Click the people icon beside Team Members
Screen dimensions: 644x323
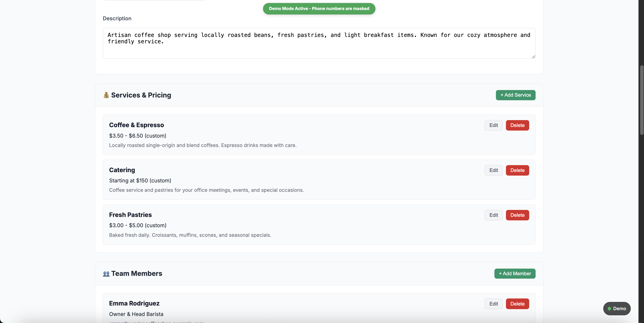[106, 274]
